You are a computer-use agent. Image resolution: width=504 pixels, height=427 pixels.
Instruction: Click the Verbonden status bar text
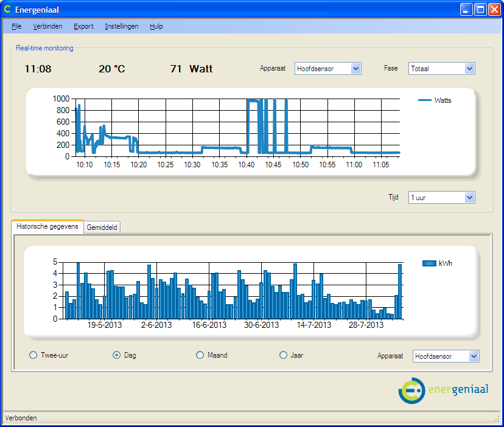point(21,418)
